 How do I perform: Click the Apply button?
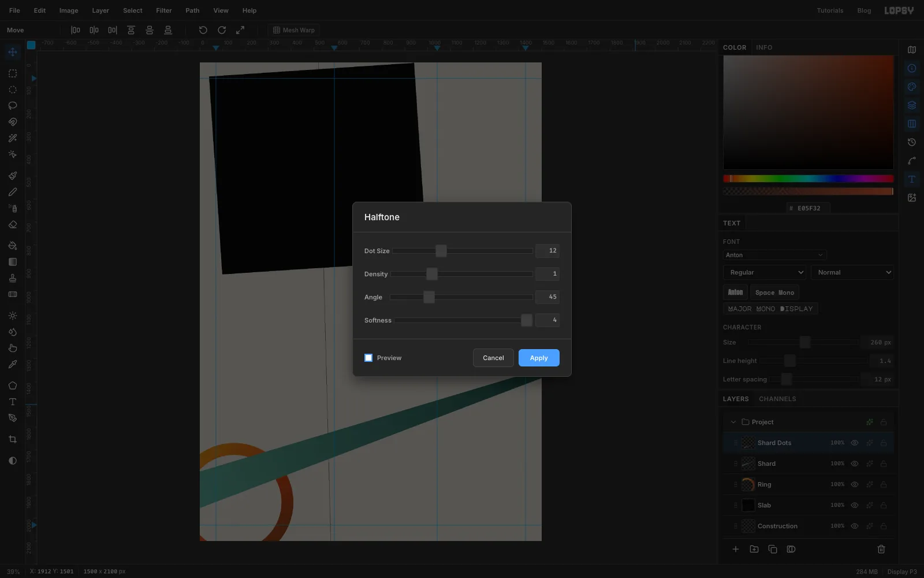click(539, 358)
